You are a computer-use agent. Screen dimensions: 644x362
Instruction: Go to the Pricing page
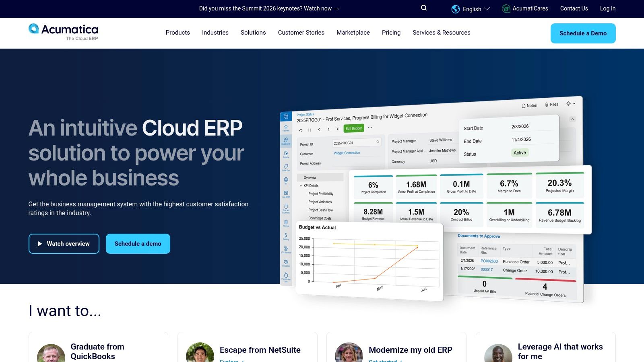click(391, 33)
